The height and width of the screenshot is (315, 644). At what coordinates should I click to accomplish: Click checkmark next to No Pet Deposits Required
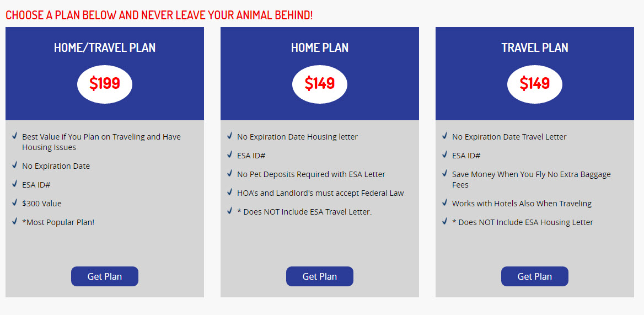[x=229, y=174]
